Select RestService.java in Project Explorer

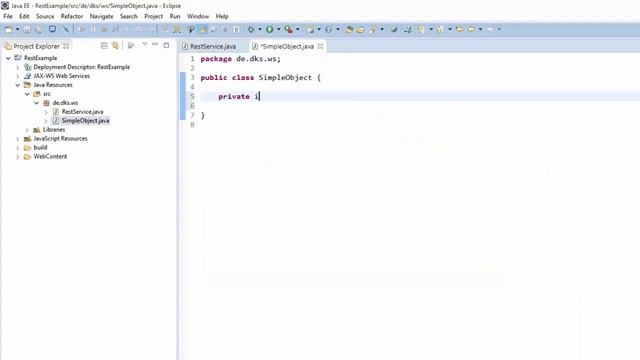tap(82, 112)
